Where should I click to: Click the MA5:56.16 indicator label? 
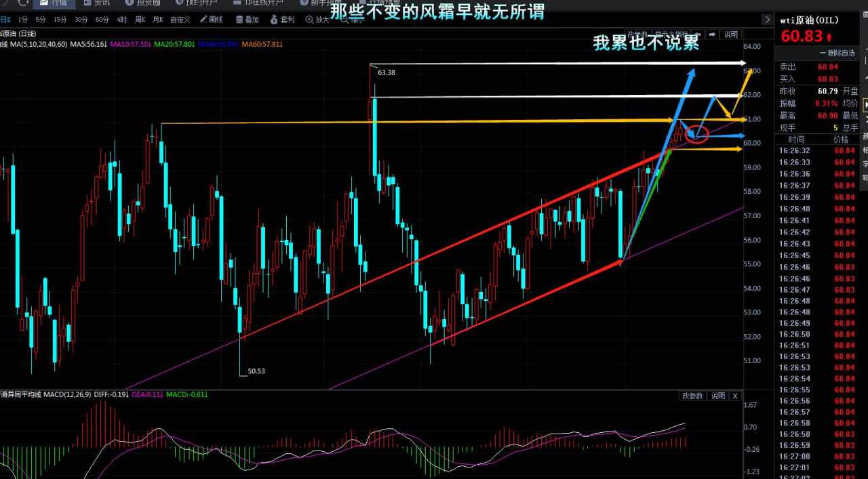pos(88,45)
